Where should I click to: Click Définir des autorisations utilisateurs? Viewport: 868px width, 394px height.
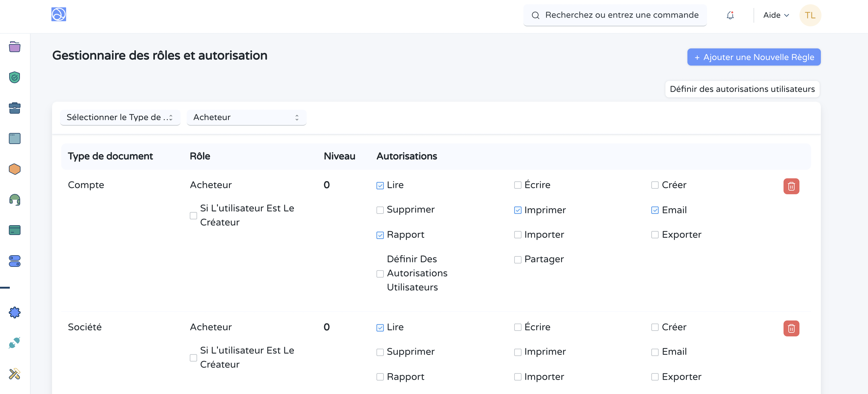point(742,89)
